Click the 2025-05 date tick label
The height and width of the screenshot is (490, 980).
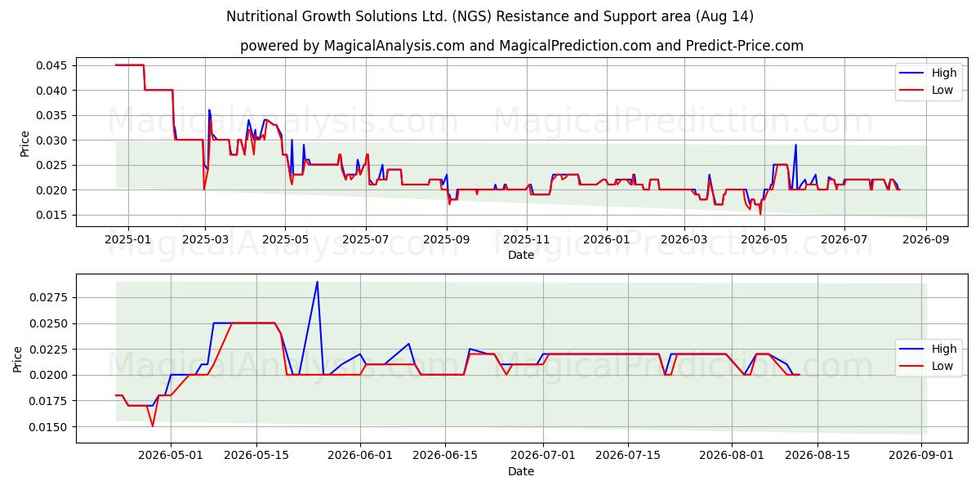coord(285,239)
